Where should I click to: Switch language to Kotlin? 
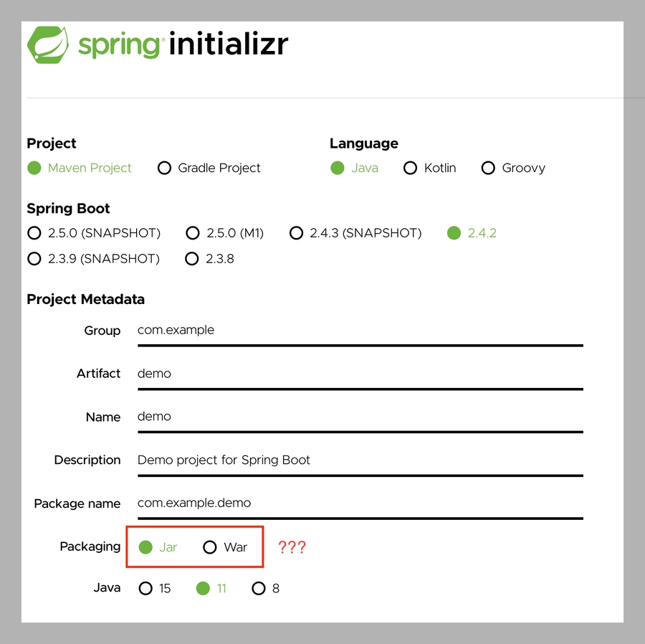pos(411,169)
